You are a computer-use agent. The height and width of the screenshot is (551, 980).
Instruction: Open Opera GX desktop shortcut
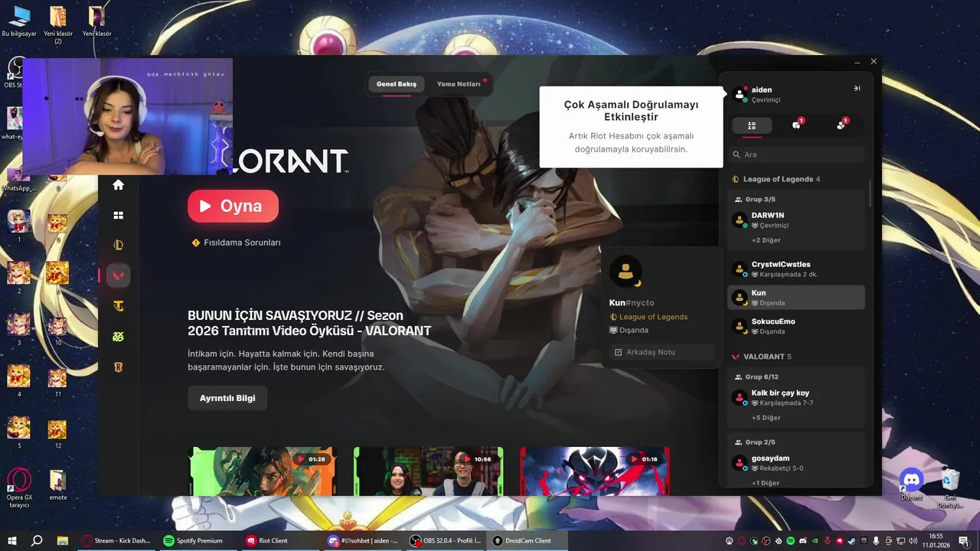(x=19, y=487)
